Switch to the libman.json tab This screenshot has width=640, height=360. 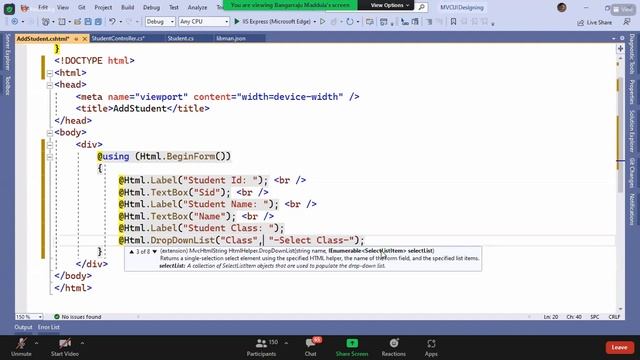coord(231,38)
